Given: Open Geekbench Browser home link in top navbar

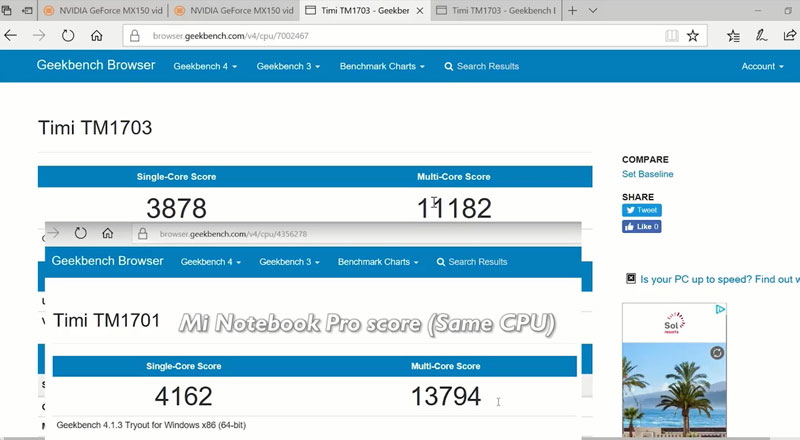Looking at the screenshot, I should (96, 65).
